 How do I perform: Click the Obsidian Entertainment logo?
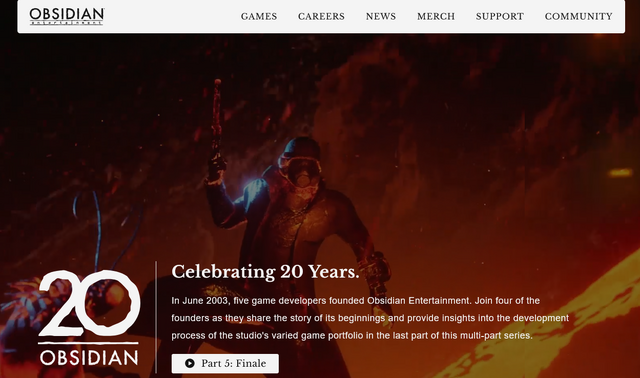[67, 16]
